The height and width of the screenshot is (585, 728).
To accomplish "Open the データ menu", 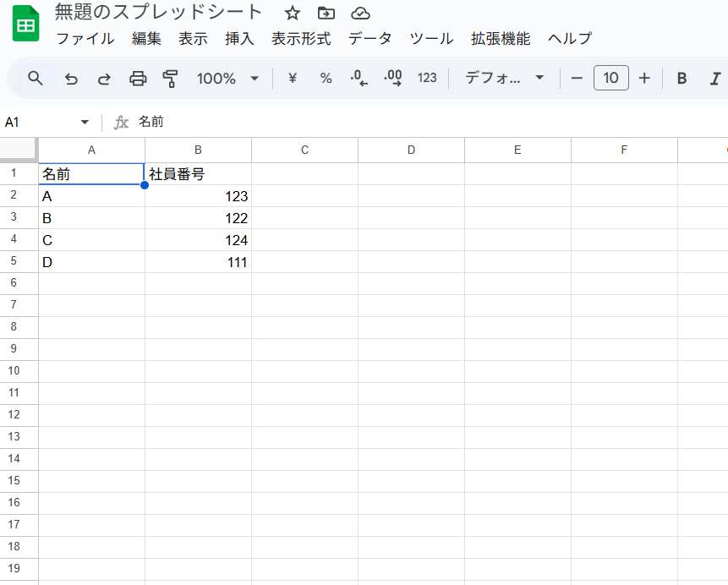I will pyautogui.click(x=369, y=39).
